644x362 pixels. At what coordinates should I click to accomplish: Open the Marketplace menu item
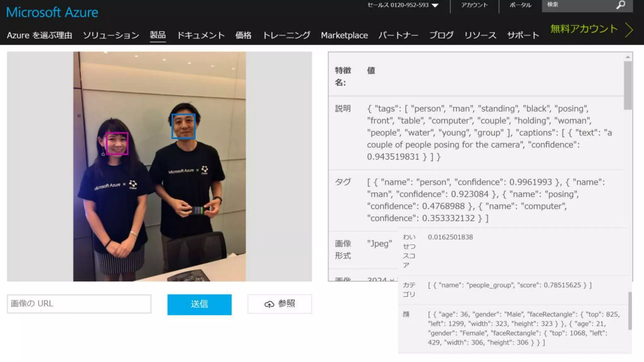[344, 35]
